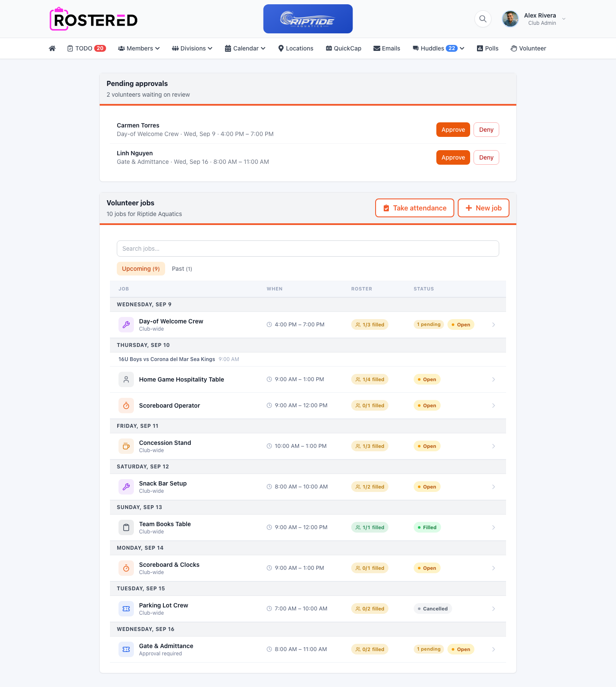
Task: Click the clipboard icon for Team Books Table
Action: coord(126,527)
